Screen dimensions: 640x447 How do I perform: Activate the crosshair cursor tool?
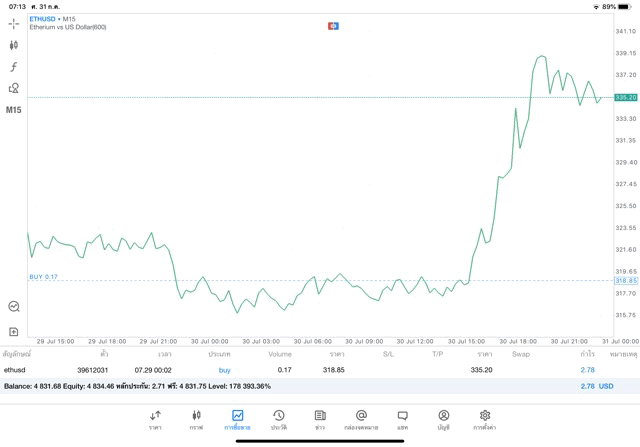pyautogui.click(x=13, y=24)
